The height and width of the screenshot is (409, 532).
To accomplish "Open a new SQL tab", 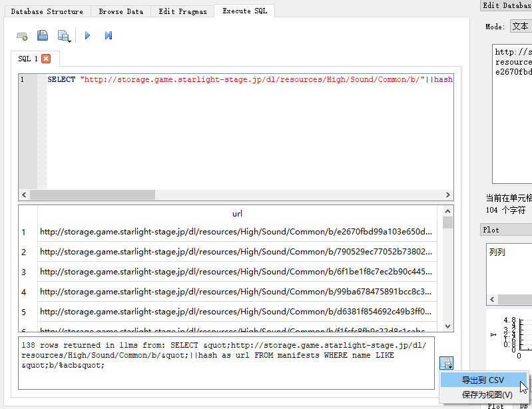I will [x=22, y=35].
